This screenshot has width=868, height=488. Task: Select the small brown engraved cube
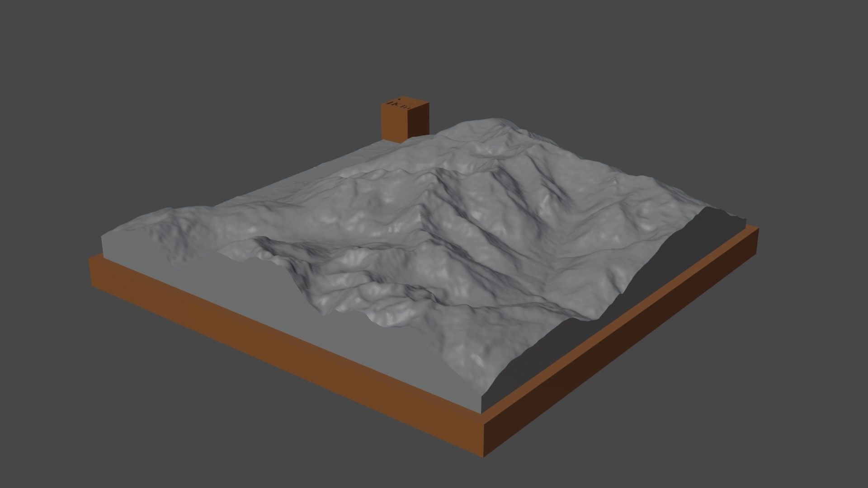[405, 120]
